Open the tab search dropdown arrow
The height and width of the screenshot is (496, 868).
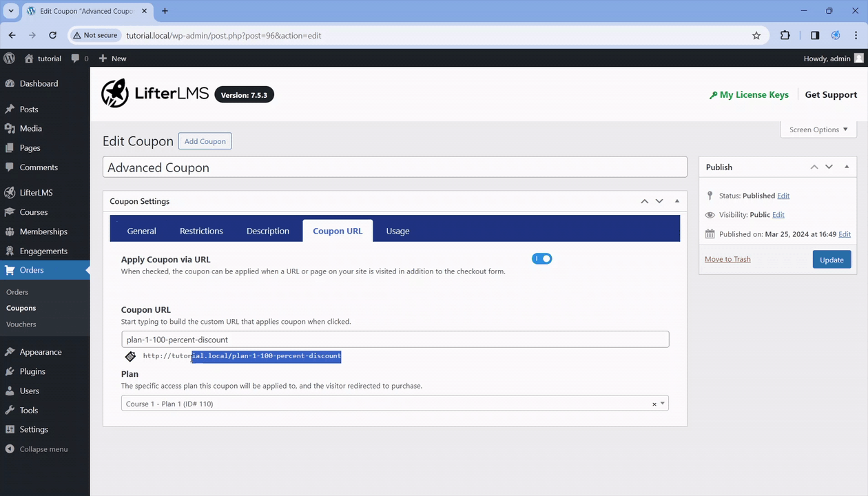tap(11, 11)
